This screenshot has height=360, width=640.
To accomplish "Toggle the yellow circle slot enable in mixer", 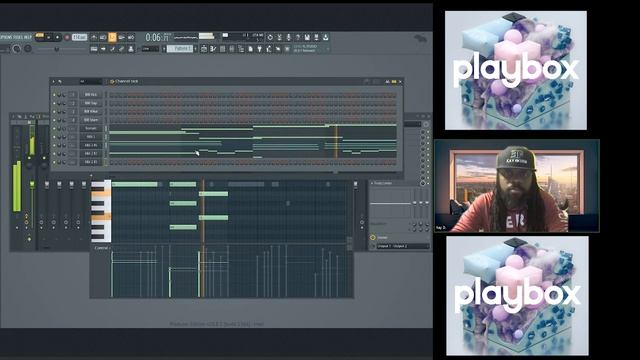I will pyautogui.click(x=373, y=238).
